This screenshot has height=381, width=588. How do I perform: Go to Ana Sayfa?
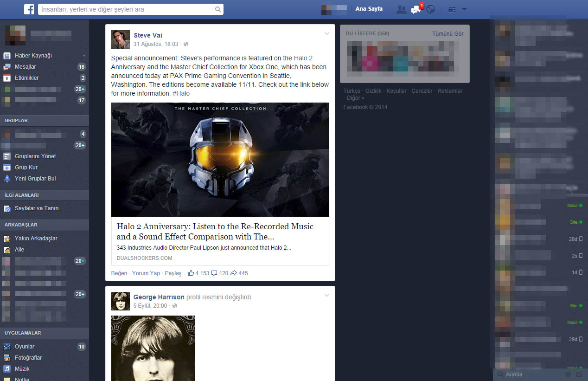click(369, 9)
